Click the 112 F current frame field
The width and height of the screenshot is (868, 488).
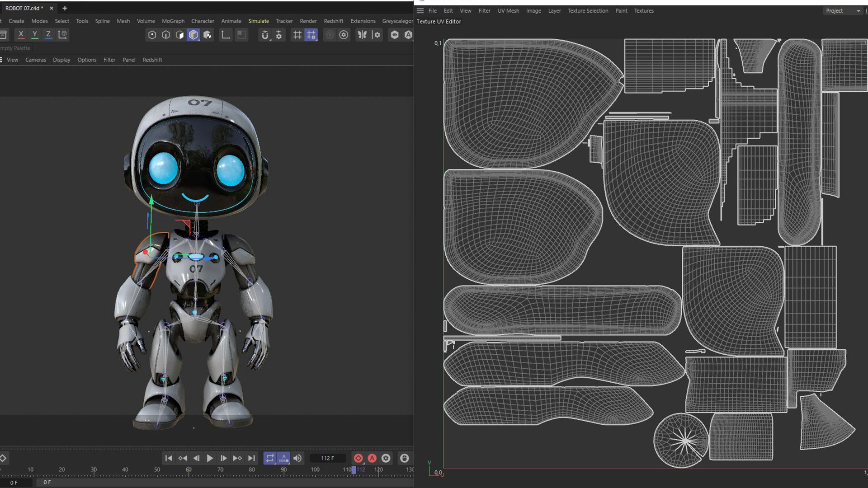[328, 458]
